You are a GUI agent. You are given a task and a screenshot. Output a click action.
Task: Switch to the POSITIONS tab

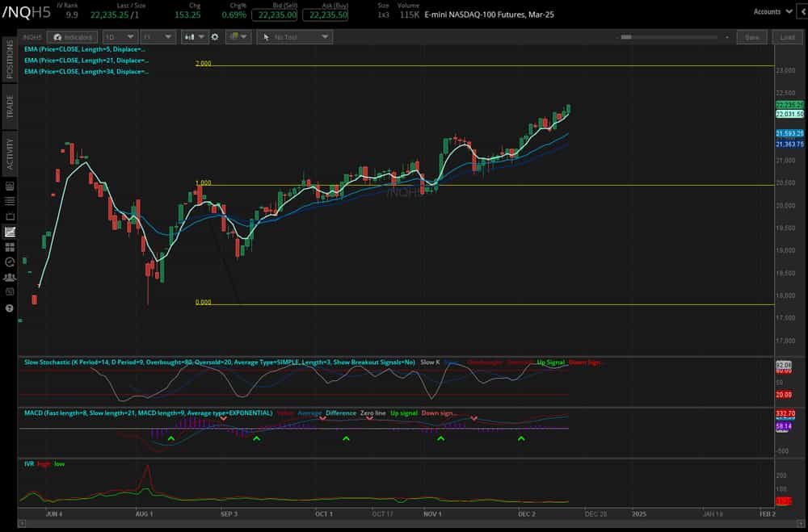(9, 69)
